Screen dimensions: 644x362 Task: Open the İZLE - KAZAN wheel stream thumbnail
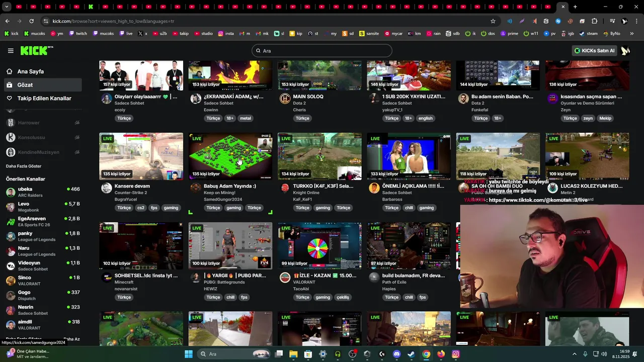point(319,245)
